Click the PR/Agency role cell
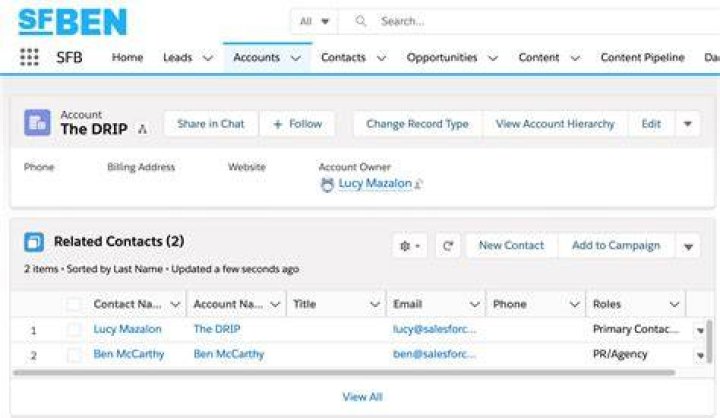 click(620, 354)
